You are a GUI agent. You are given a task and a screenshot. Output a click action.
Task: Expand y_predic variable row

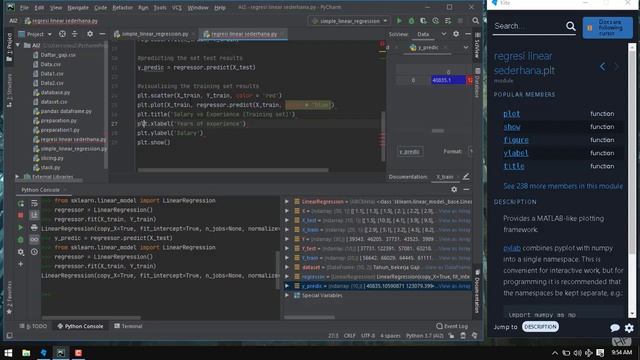coord(287,286)
